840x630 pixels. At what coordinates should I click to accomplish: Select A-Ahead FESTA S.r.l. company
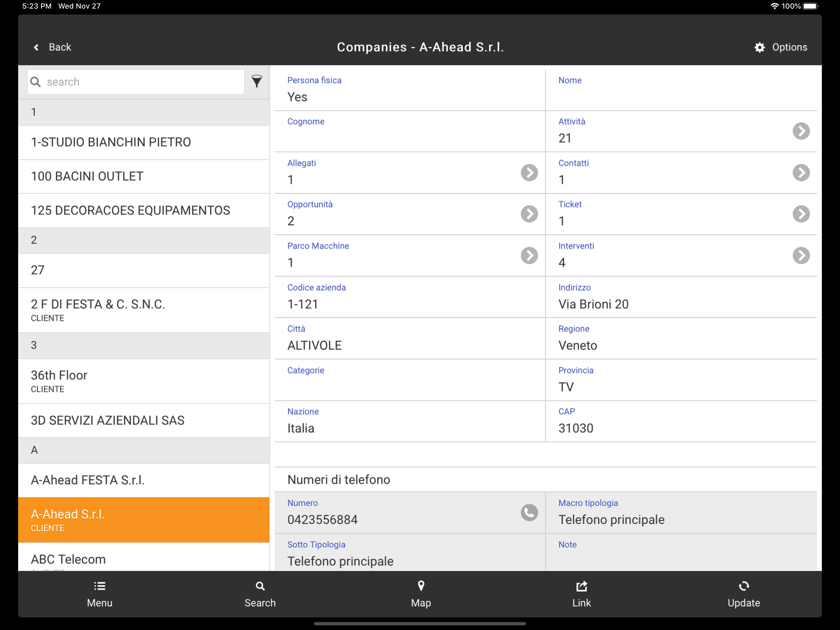(144, 480)
